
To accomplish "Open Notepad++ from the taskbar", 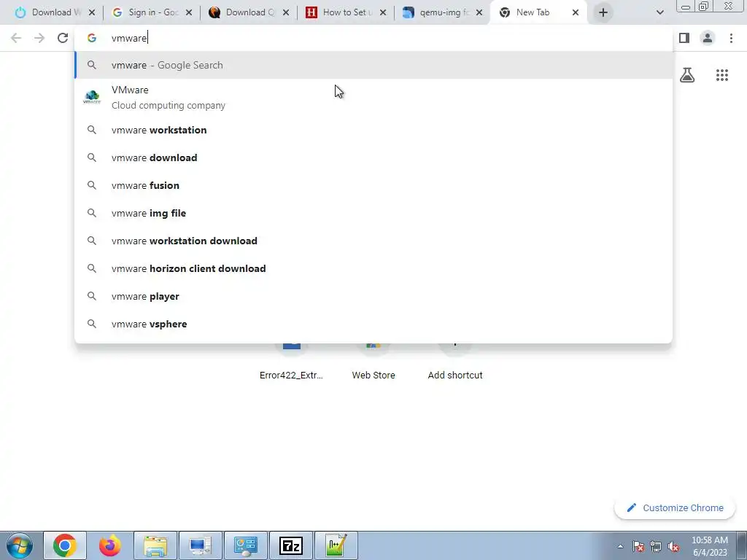I will pos(336,545).
